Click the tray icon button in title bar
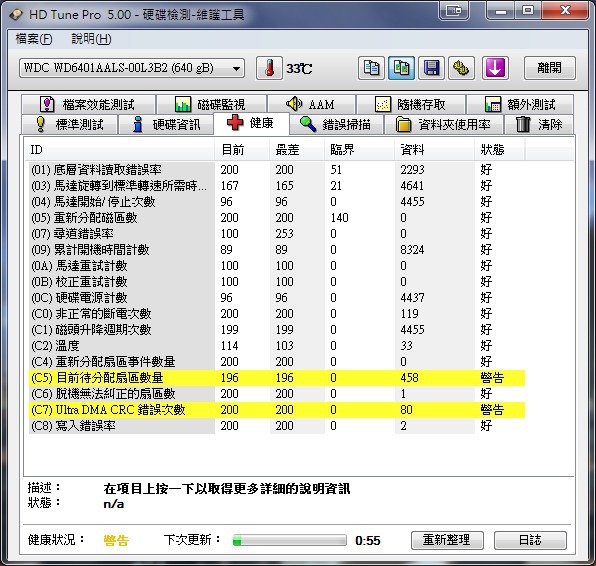 point(454,10)
